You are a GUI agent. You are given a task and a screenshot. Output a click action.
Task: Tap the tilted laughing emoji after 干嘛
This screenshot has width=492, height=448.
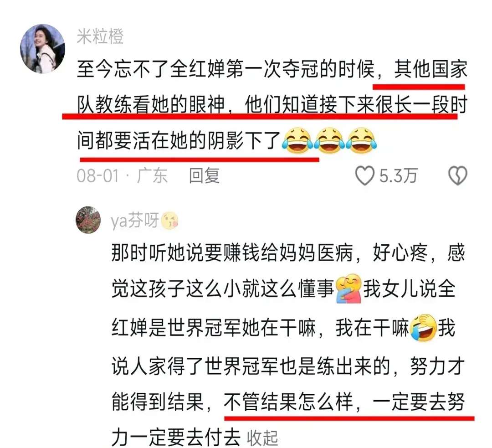(423, 327)
